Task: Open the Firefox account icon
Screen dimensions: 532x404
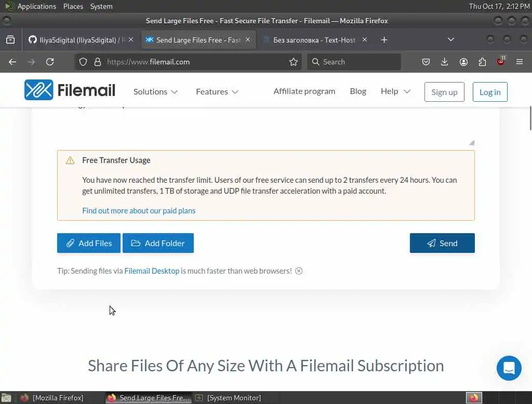Action: pyautogui.click(x=463, y=62)
